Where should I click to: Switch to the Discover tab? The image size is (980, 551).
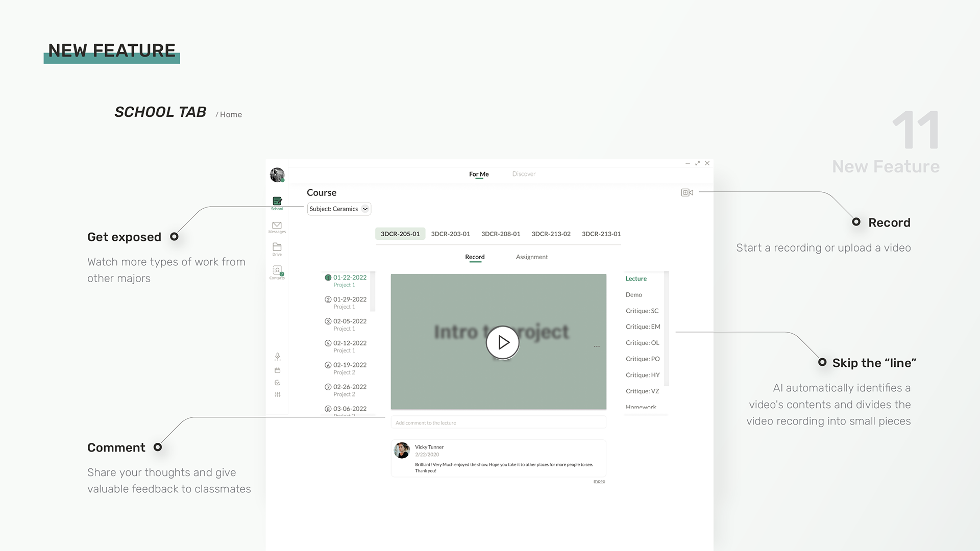click(x=524, y=174)
